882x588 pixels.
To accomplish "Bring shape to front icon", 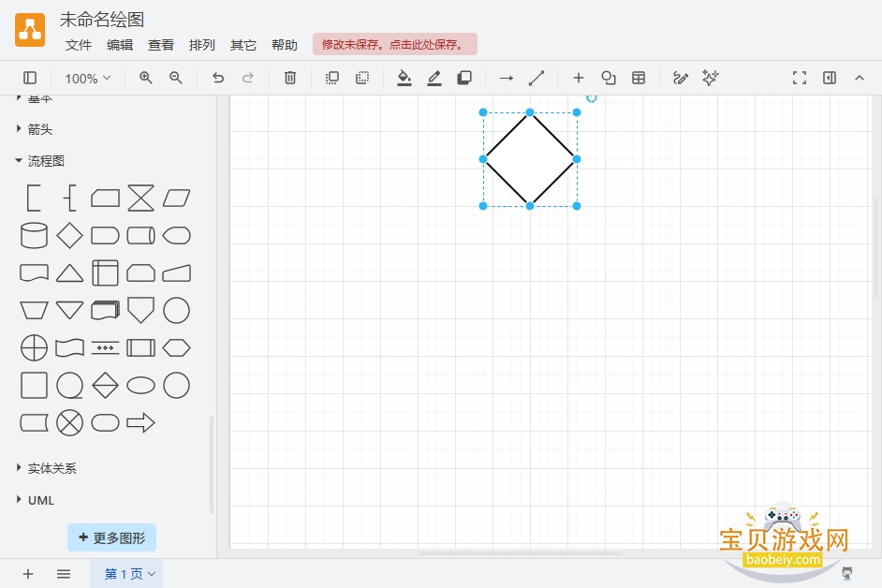I will coord(331,78).
